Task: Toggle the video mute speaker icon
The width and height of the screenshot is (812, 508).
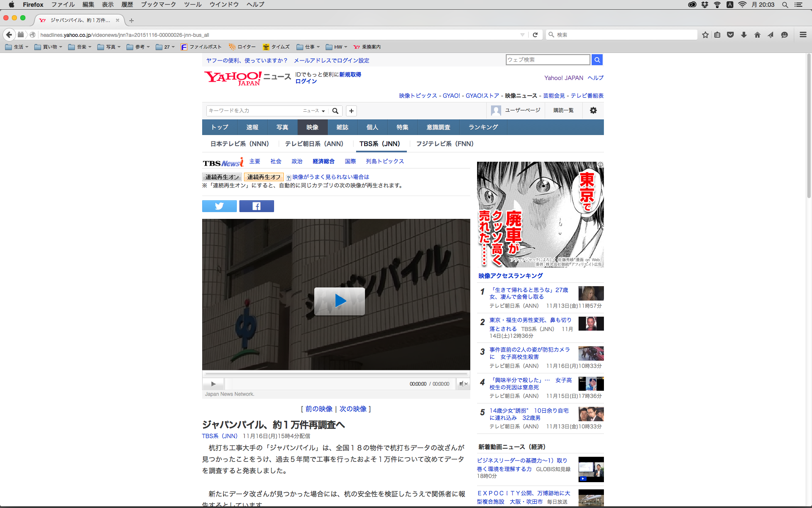Action: [462, 384]
